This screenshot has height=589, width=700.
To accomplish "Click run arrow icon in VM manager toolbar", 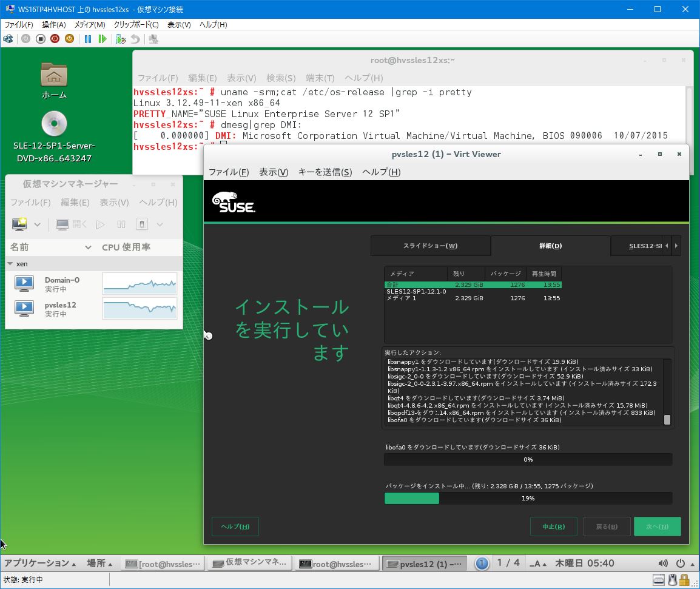I will point(101,224).
